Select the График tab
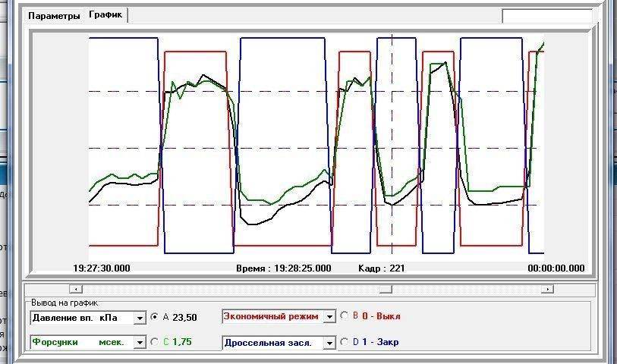This screenshot has height=364, width=617. [x=105, y=15]
